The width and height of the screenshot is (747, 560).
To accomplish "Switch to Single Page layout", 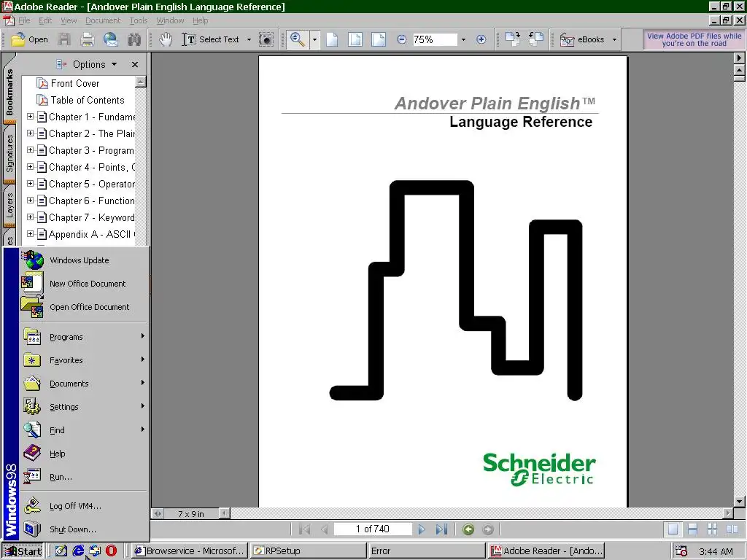I will pos(673,529).
